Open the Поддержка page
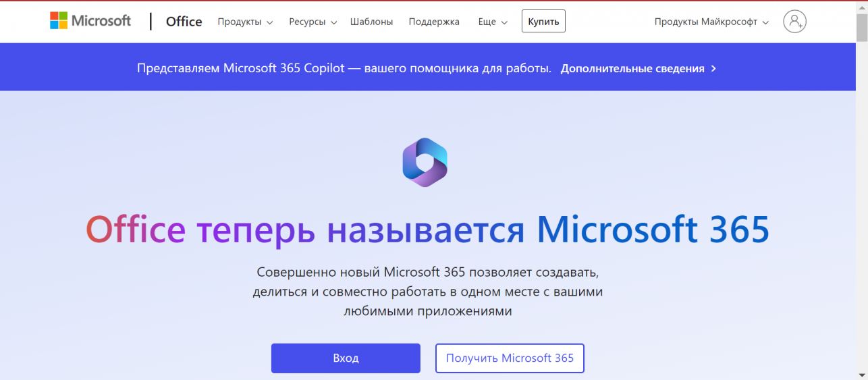The width and height of the screenshot is (868, 380). [x=434, y=22]
